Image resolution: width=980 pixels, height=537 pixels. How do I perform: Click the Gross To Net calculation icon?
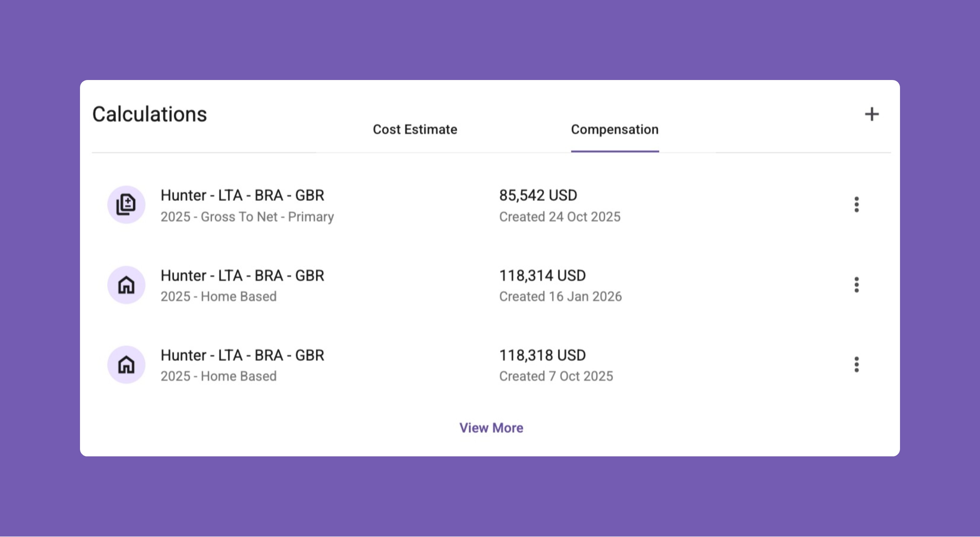click(x=126, y=205)
